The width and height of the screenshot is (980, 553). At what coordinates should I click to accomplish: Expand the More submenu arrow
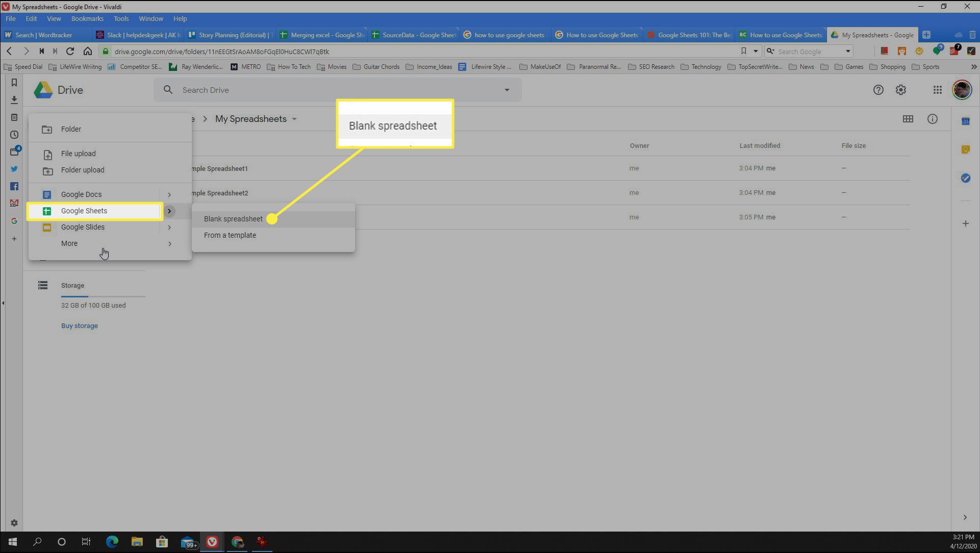pyautogui.click(x=169, y=243)
